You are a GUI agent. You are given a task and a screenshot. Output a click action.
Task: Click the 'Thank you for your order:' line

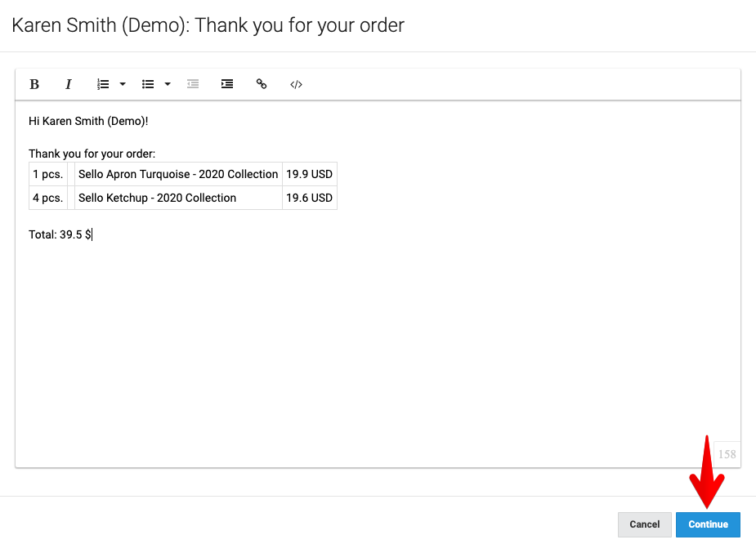[x=92, y=154]
